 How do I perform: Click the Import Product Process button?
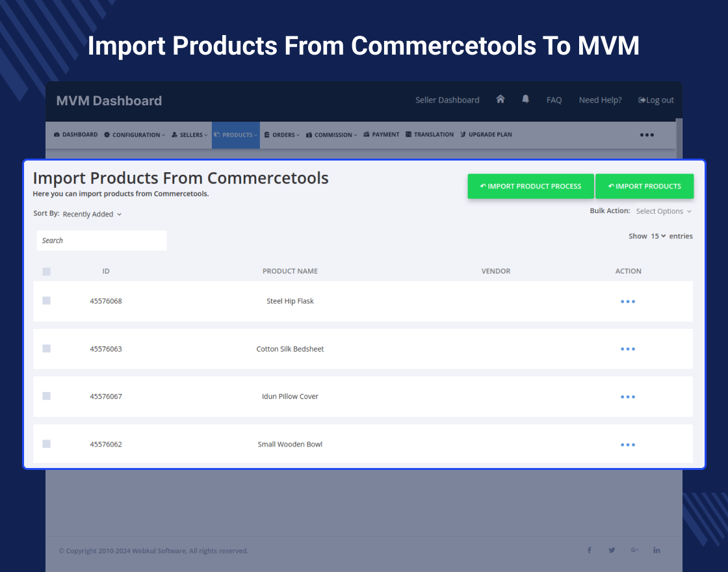click(x=530, y=186)
